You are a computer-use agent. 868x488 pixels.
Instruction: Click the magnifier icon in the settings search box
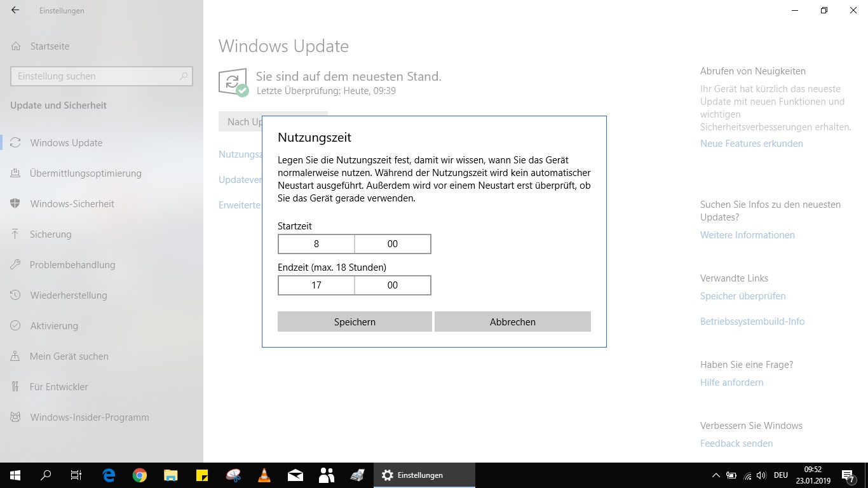pyautogui.click(x=184, y=76)
